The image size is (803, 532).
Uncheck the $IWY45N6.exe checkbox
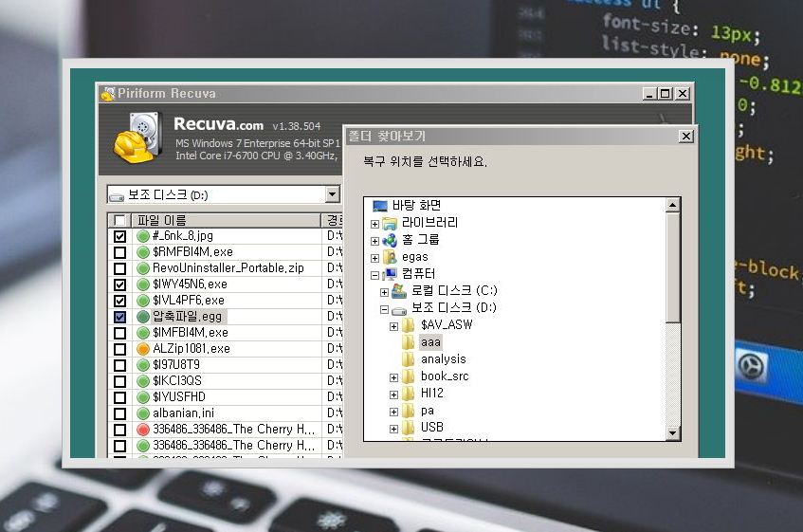119,284
